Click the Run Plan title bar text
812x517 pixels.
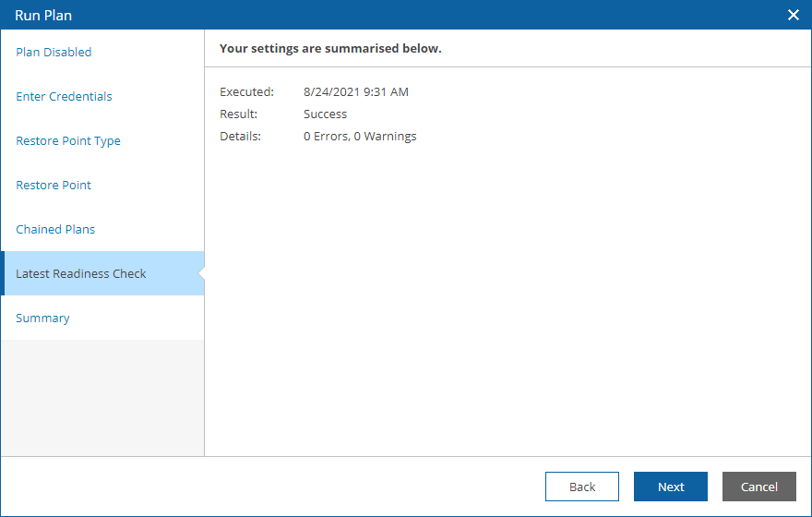click(x=43, y=16)
